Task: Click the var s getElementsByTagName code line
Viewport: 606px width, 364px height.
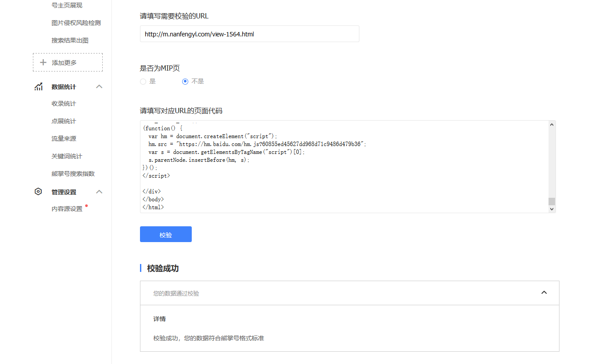Action: coord(226,152)
